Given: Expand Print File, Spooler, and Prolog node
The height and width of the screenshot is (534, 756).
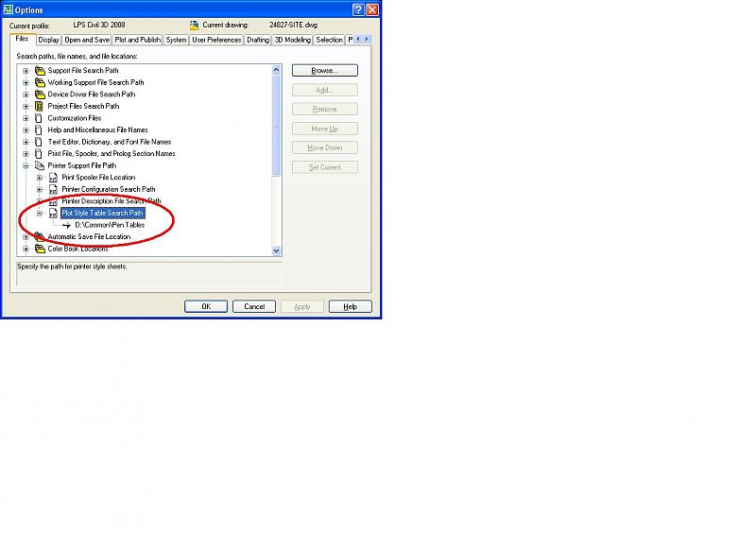Looking at the screenshot, I should click(26, 154).
